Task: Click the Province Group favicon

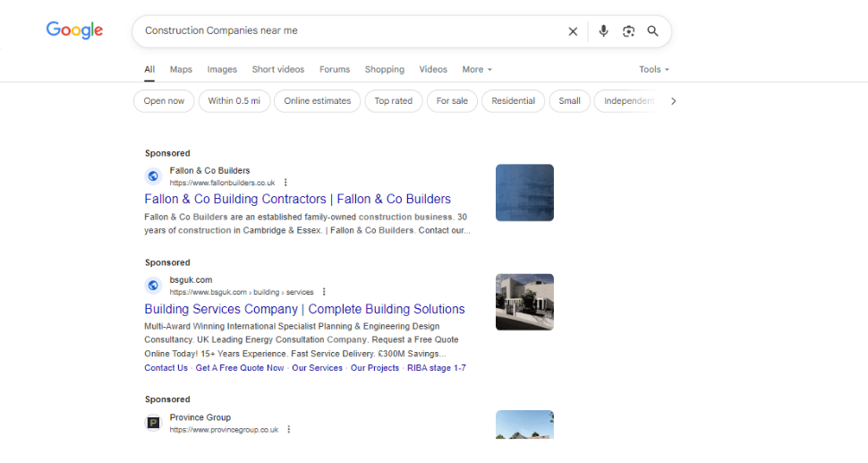Action: pos(153,423)
